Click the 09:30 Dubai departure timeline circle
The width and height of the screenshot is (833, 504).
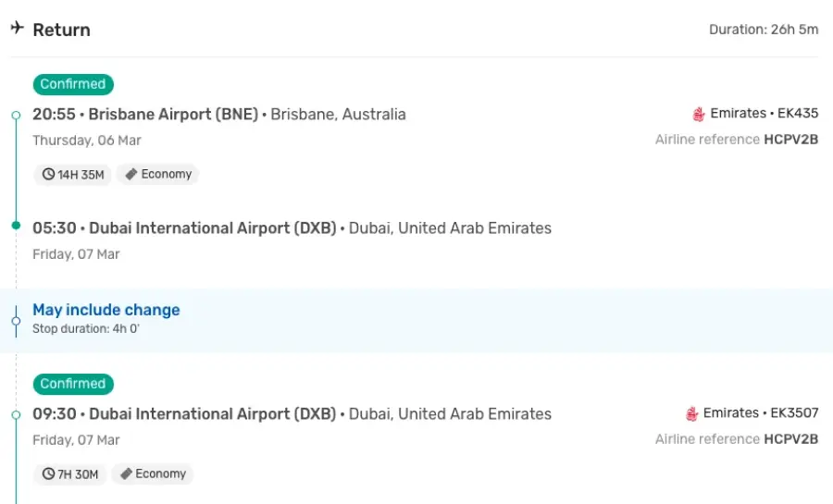click(16, 415)
